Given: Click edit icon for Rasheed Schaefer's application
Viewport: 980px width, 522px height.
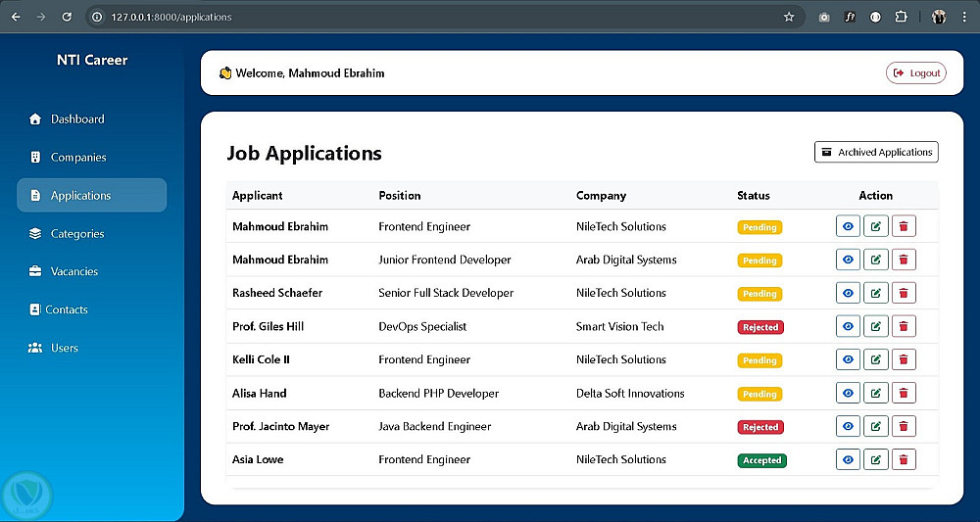Looking at the screenshot, I should (875, 293).
